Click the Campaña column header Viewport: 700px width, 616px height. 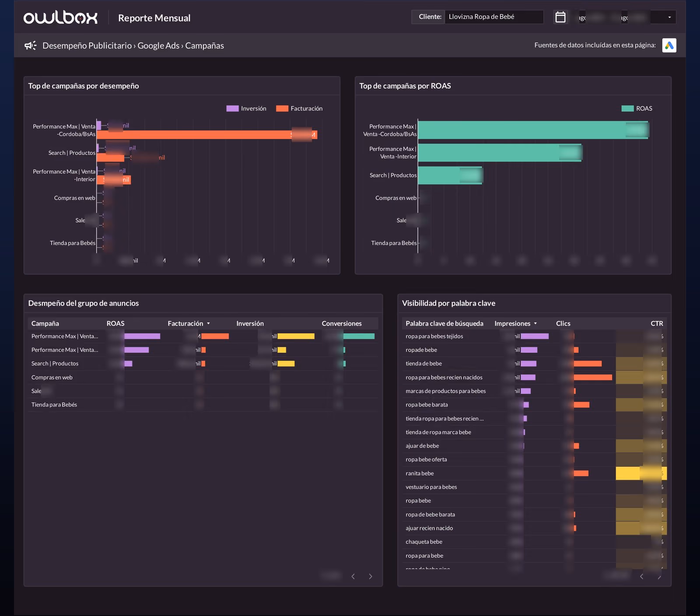[x=45, y=323]
